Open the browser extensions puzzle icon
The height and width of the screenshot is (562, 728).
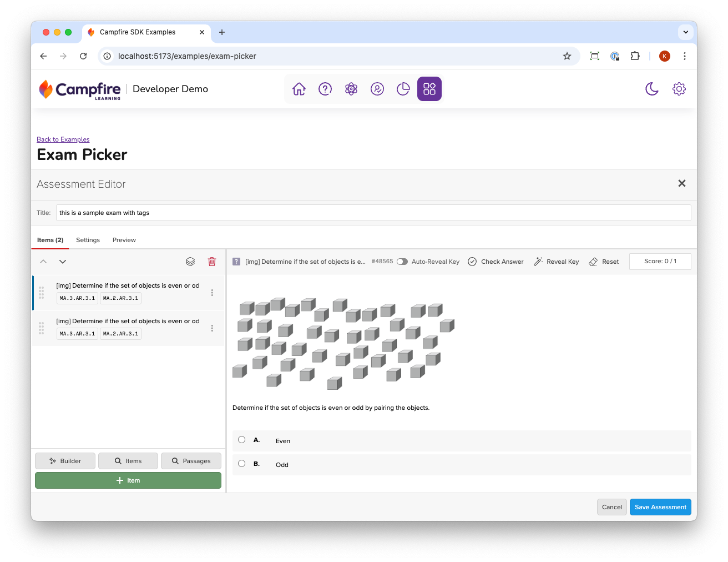point(635,56)
